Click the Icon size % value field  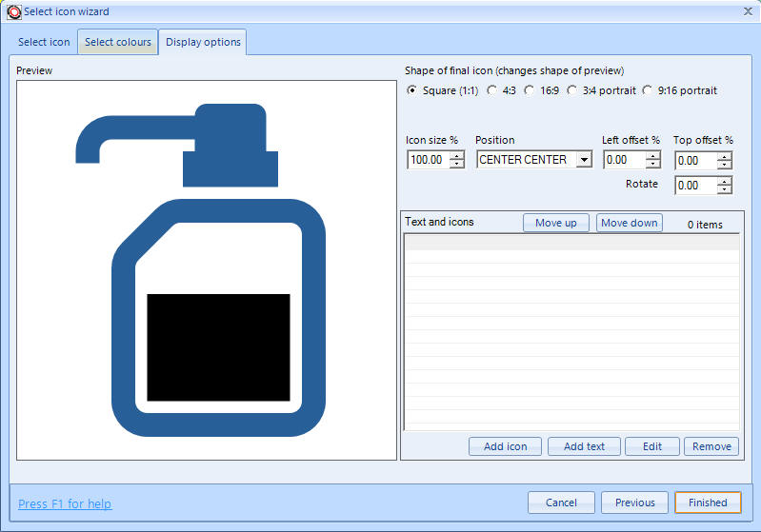[x=428, y=160]
